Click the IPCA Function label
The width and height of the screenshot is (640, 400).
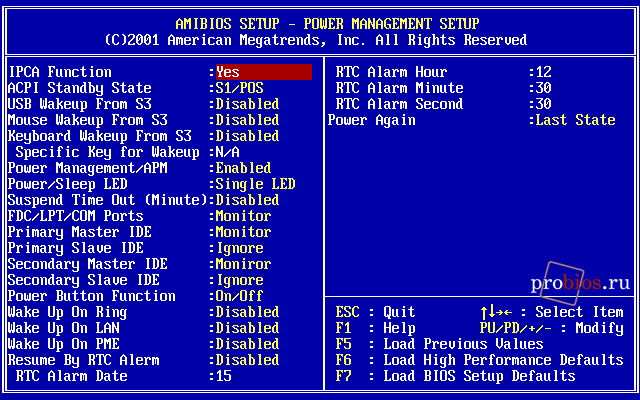[60, 72]
